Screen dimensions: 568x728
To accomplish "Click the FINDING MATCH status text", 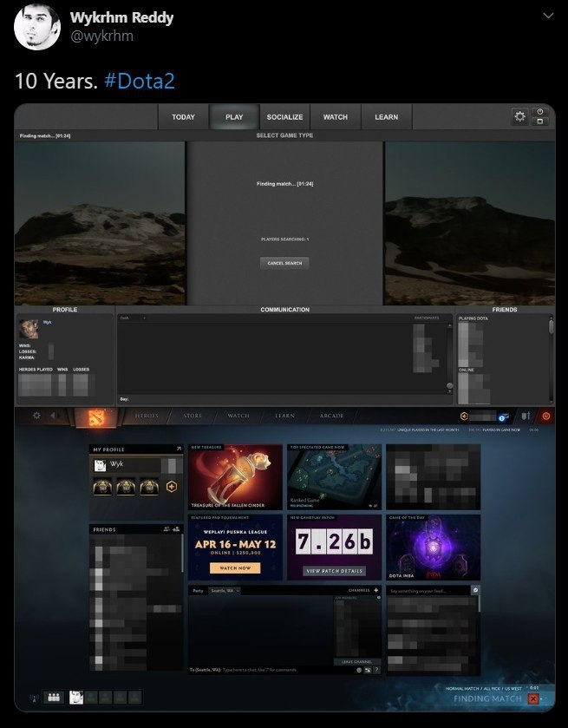I will pyautogui.click(x=487, y=698).
